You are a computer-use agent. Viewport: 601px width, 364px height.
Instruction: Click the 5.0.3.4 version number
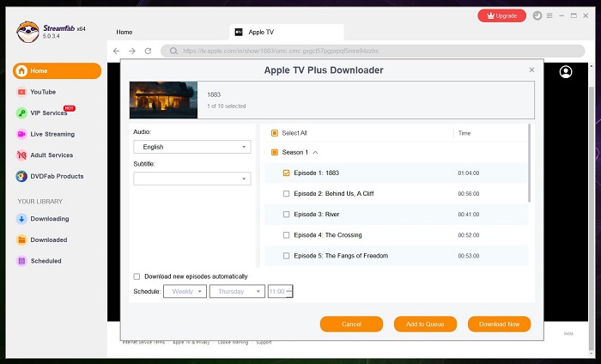[x=51, y=36]
